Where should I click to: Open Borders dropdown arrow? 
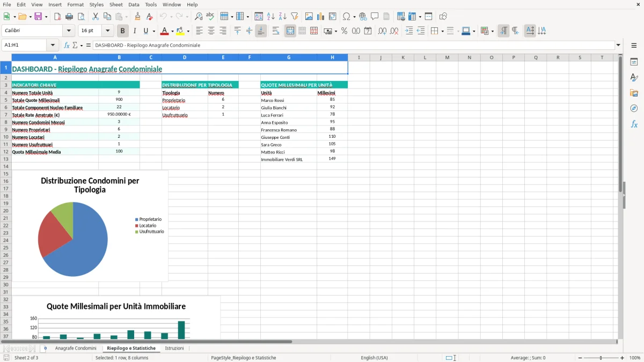442,31
